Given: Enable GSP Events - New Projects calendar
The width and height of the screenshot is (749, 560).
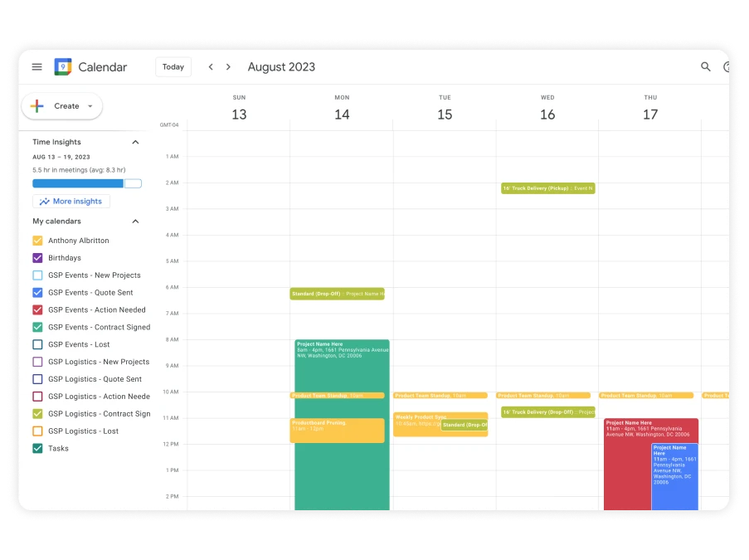Looking at the screenshot, I should coord(37,275).
